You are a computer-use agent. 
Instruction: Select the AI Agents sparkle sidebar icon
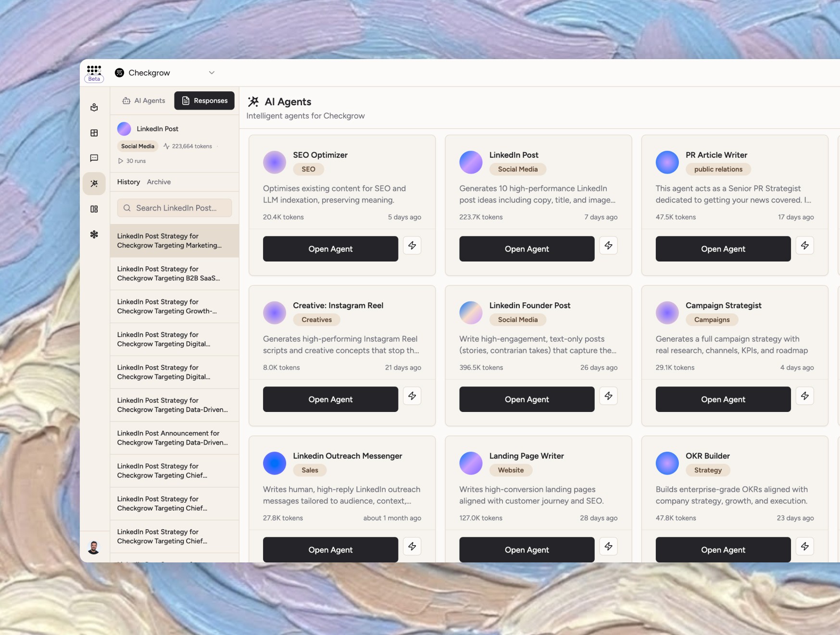click(94, 184)
